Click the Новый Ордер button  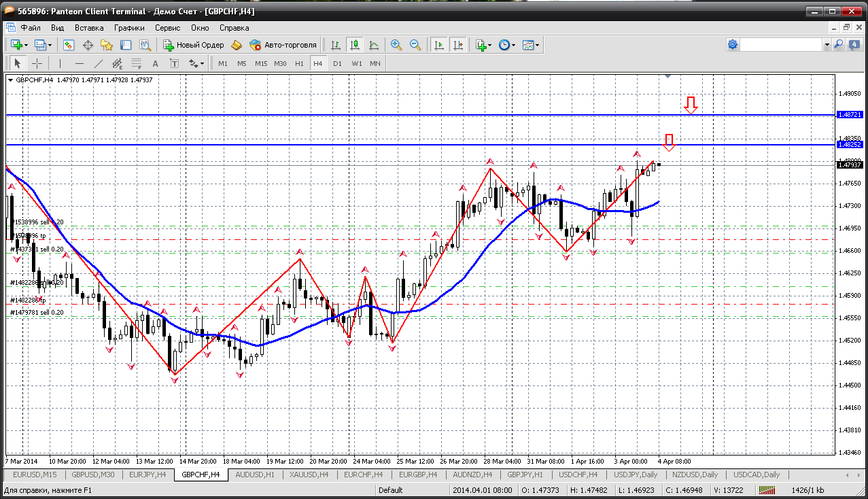point(194,45)
